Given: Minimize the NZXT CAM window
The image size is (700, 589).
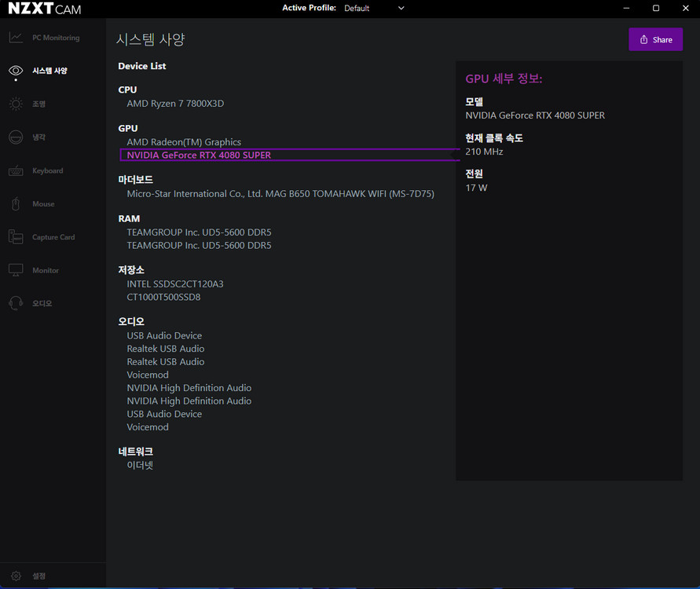Looking at the screenshot, I should pyautogui.click(x=626, y=8).
